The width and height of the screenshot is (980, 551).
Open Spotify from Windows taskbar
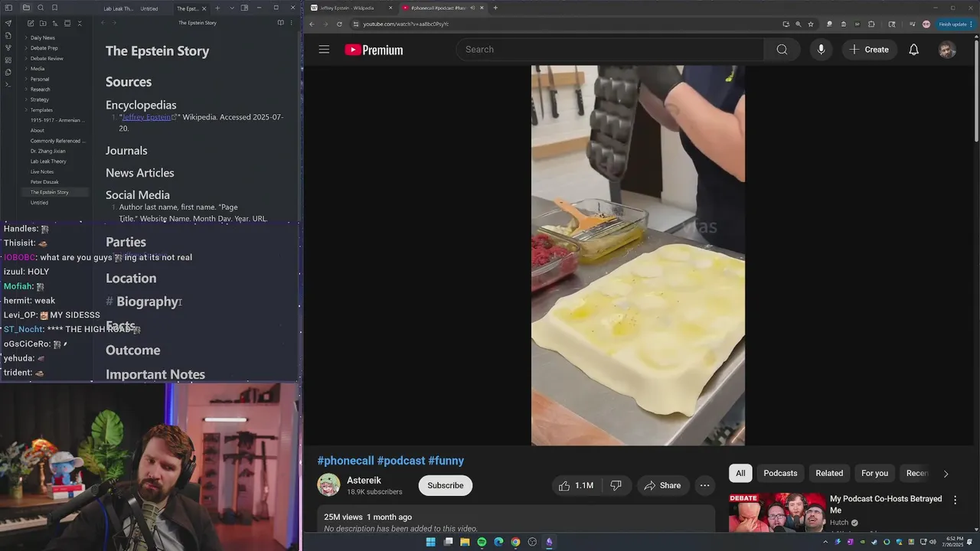482,542
